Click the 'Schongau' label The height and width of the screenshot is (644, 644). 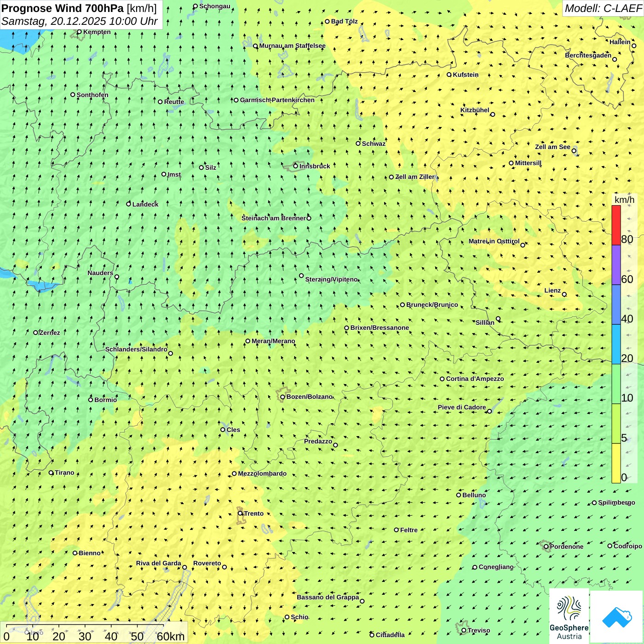coord(215,6)
